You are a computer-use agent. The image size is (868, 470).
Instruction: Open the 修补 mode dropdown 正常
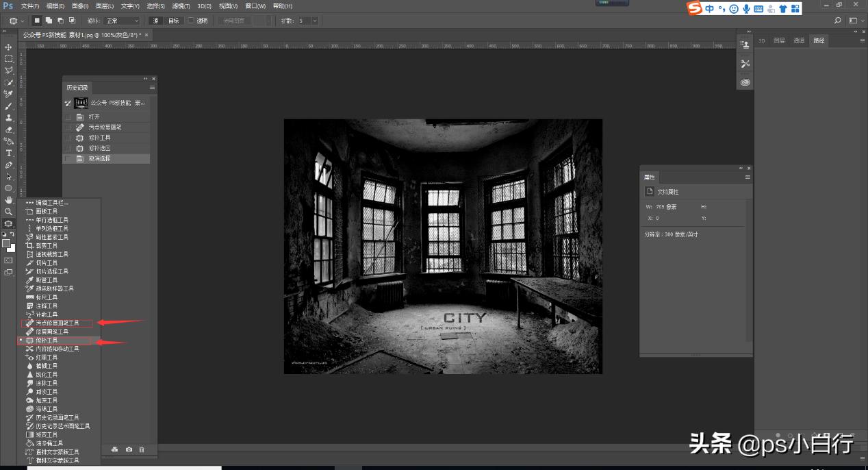(122, 21)
